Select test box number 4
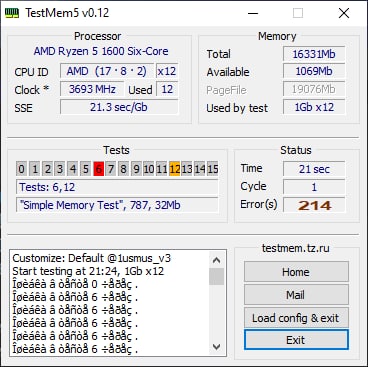This screenshot has width=368, height=367. [x=73, y=169]
